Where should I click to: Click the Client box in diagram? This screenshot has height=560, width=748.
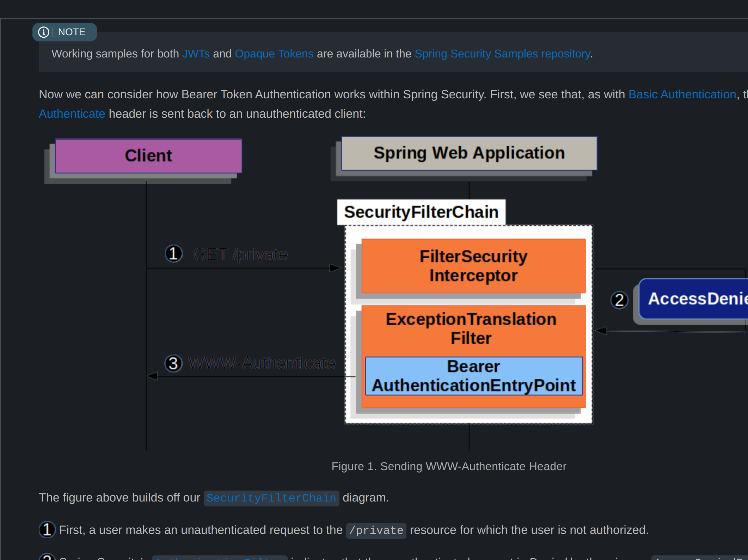click(x=148, y=156)
